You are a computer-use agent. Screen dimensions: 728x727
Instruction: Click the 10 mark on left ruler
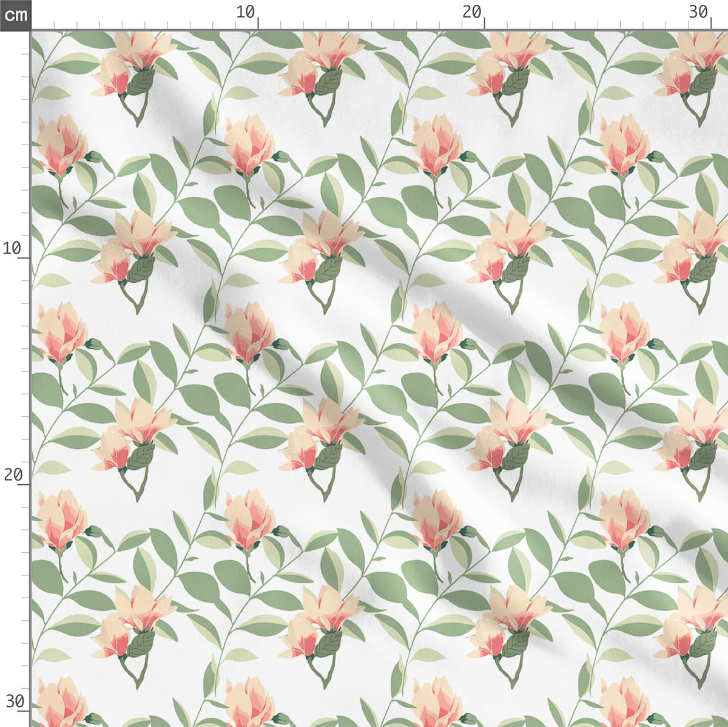coord(13,248)
